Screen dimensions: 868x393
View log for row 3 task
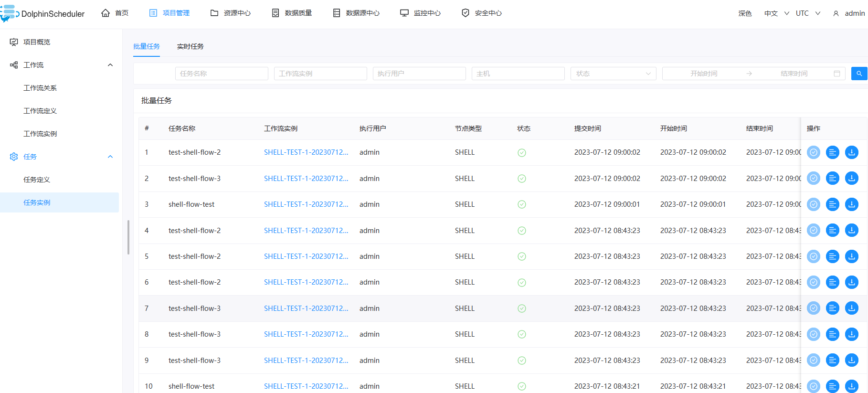coord(833,204)
